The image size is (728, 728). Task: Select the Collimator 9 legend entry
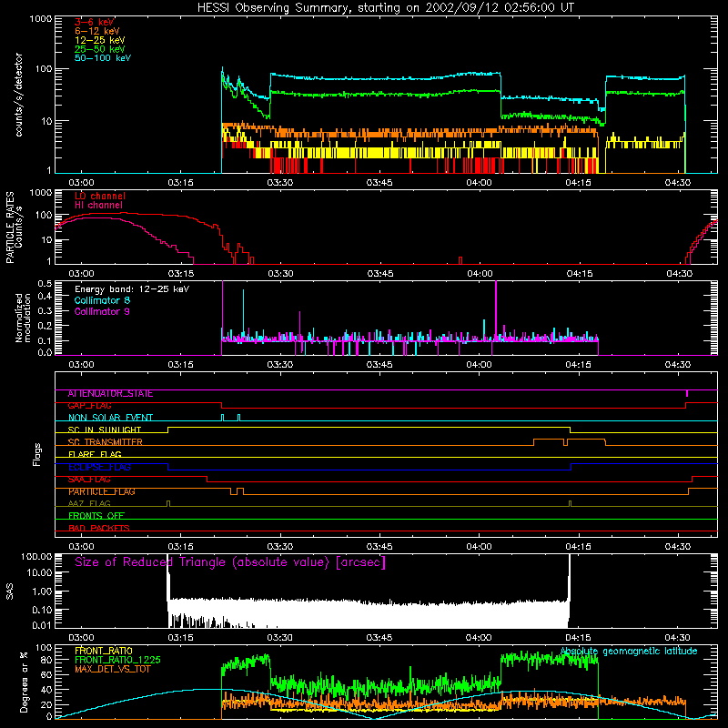pyautogui.click(x=102, y=311)
